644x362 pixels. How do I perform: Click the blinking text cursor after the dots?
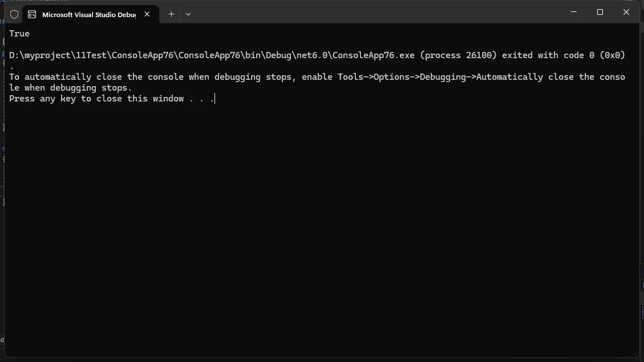coord(215,99)
